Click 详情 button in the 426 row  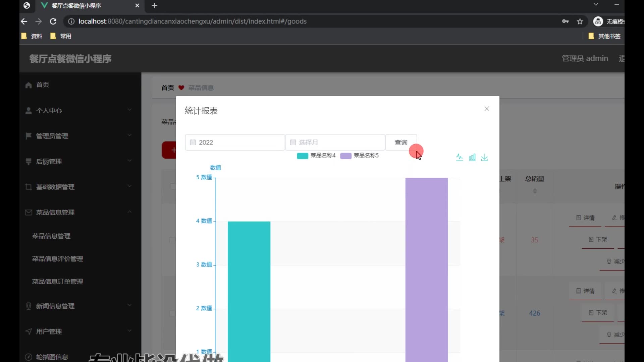(x=585, y=291)
